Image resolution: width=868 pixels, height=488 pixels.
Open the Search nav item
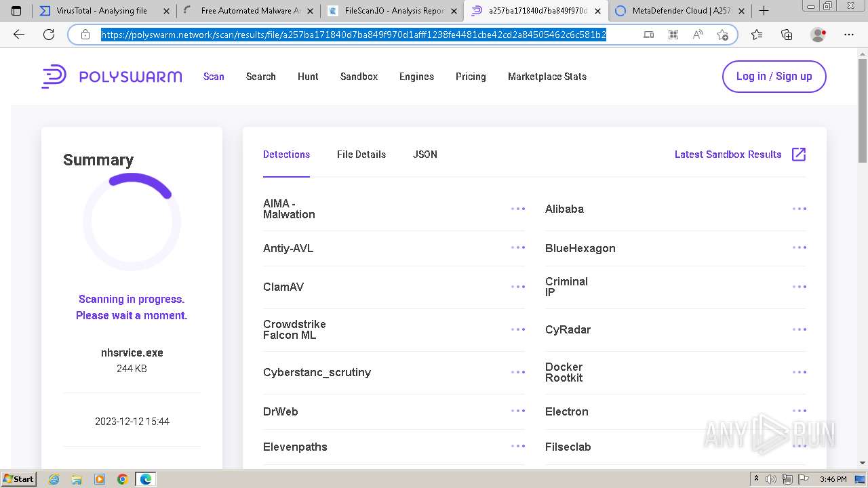260,77
